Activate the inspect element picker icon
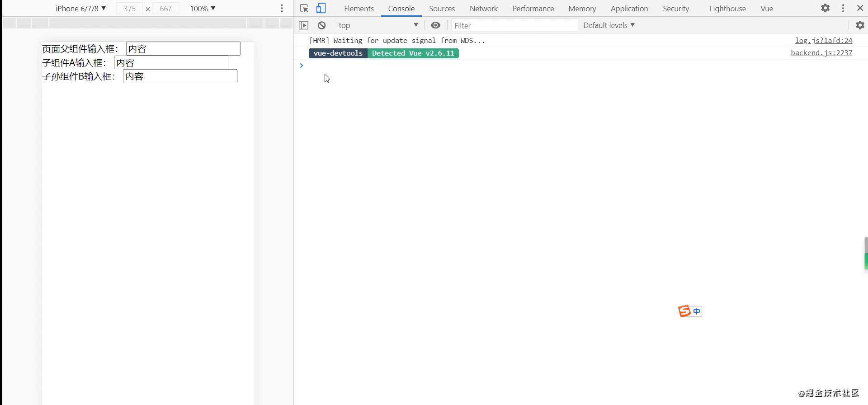868x405 pixels. coord(304,8)
